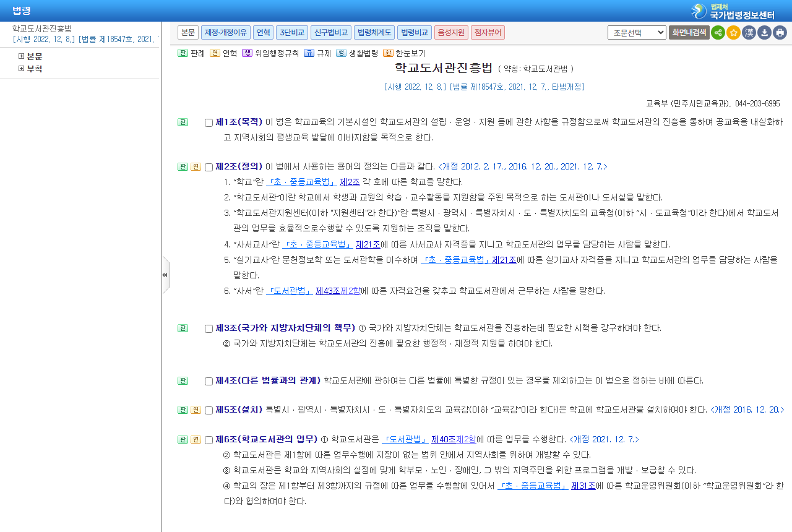Check the box for 제1조(목적)
This screenshot has width=792, height=532.
point(209,122)
